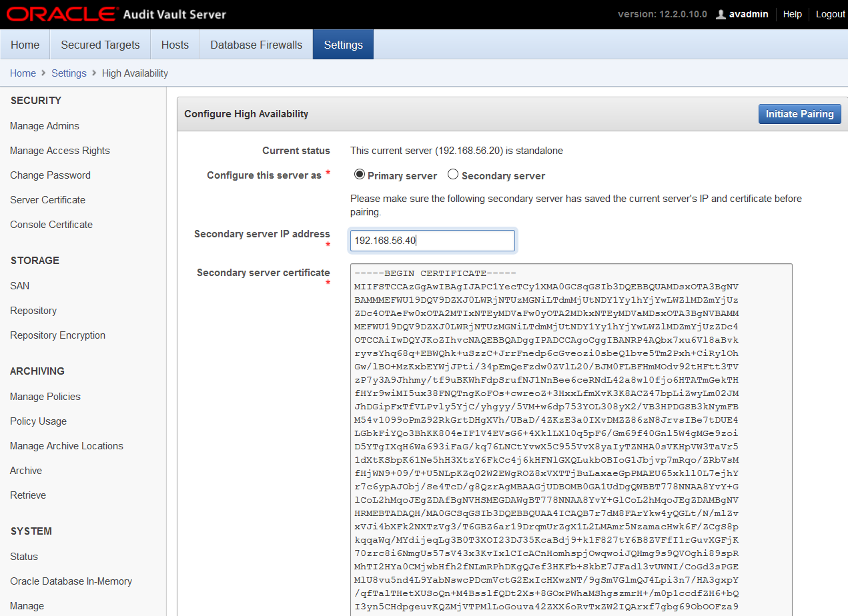Go to Policy Usage
The height and width of the screenshot is (616, 848).
pyautogui.click(x=38, y=421)
